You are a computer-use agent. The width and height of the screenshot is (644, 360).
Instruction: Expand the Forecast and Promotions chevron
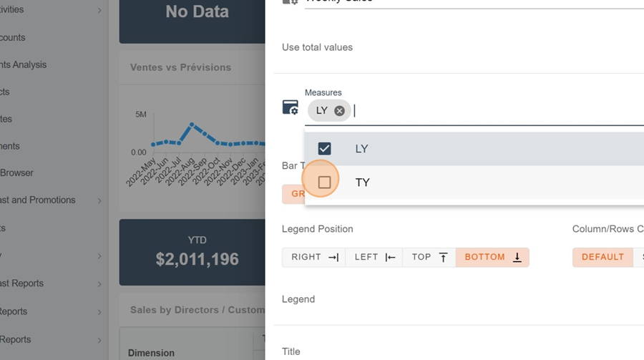click(x=99, y=201)
